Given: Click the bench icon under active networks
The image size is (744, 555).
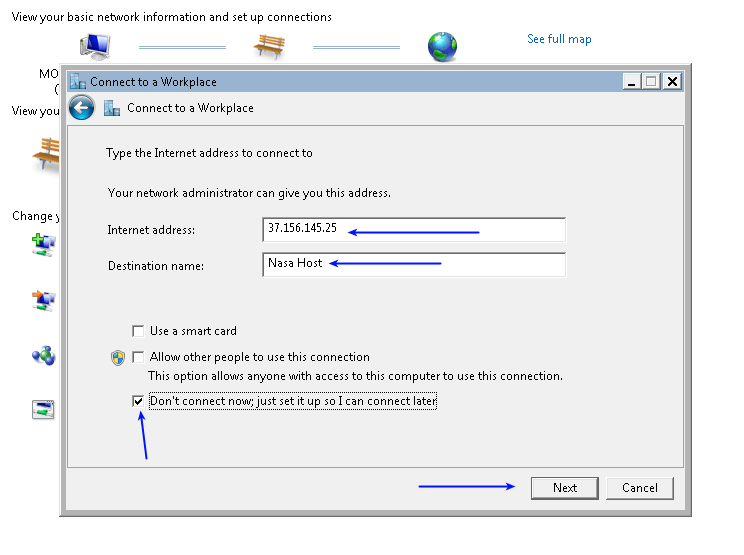Looking at the screenshot, I should (47, 154).
